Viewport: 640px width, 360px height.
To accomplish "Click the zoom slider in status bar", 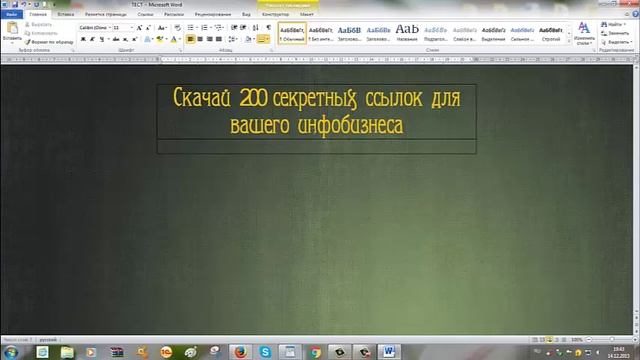I will pos(612,340).
